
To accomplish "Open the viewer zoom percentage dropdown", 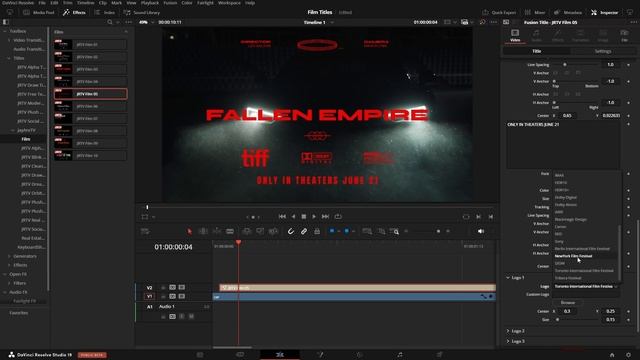I will point(147,22).
